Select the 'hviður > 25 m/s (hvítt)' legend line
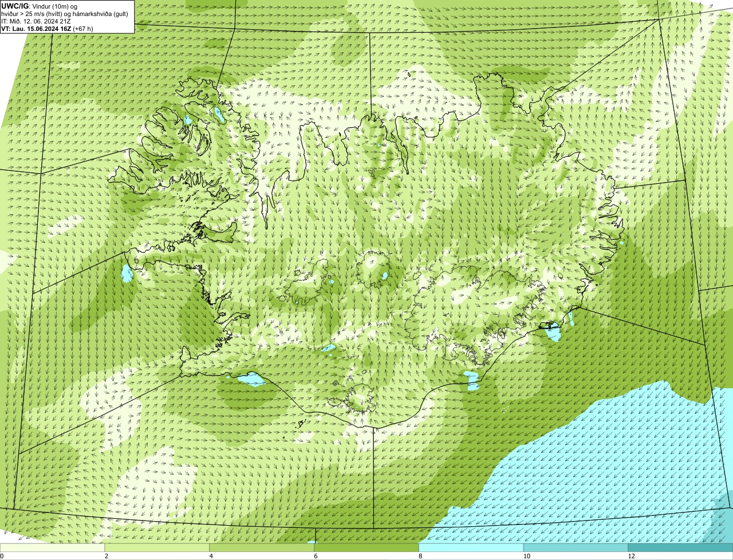The height and width of the screenshot is (560, 733). 64,13
